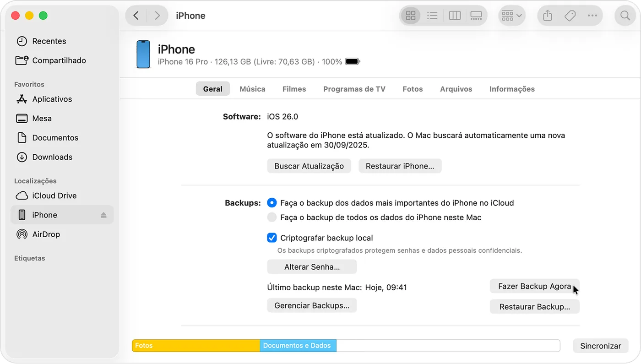
Task: Switch to the Música tab
Action: tap(252, 89)
